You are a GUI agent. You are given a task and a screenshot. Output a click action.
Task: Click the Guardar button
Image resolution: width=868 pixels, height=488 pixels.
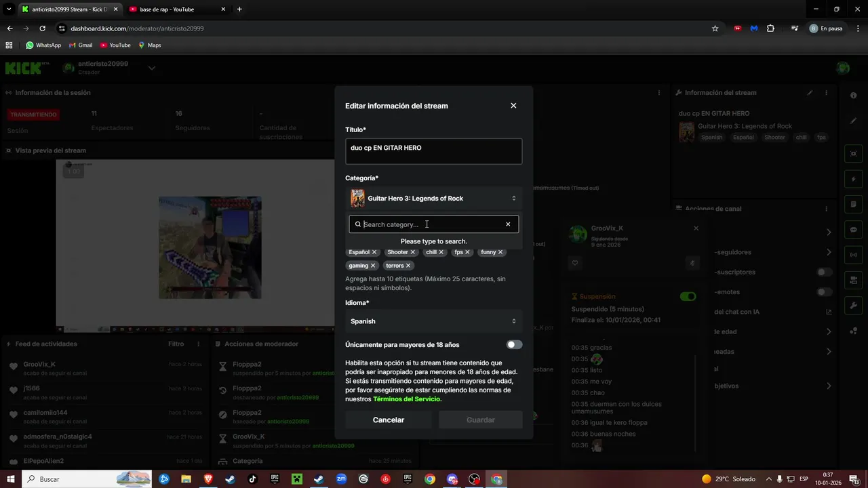481,420
